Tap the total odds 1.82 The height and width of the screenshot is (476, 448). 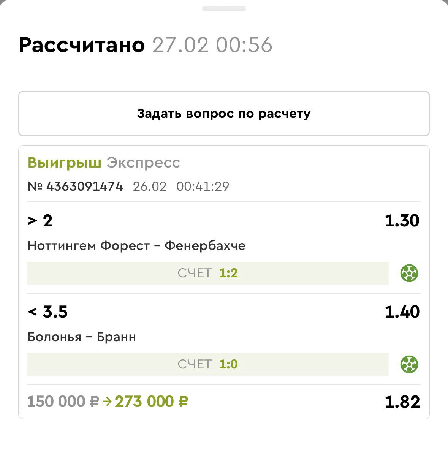[402, 402]
